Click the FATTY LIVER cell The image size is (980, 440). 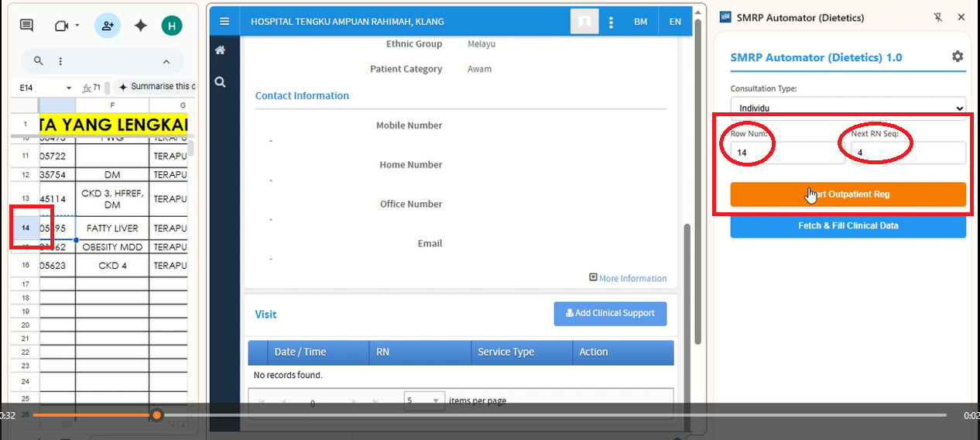pos(112,228)
